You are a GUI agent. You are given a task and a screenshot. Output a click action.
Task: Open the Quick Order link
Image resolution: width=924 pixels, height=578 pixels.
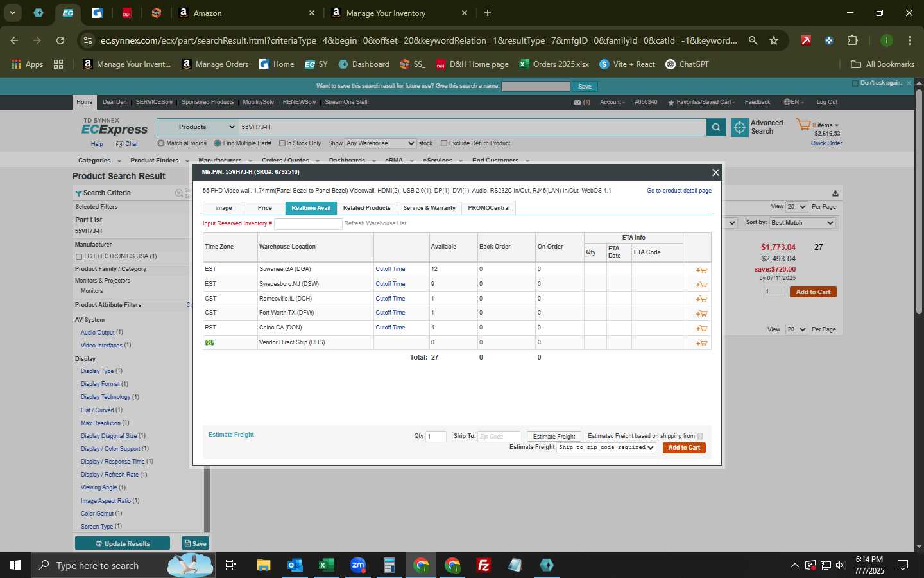click(826, 143)
